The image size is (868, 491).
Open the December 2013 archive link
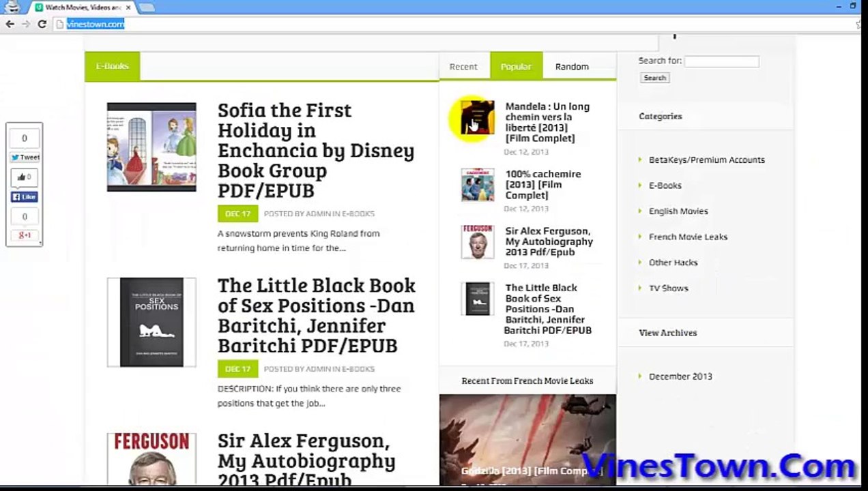click(680, 376)
